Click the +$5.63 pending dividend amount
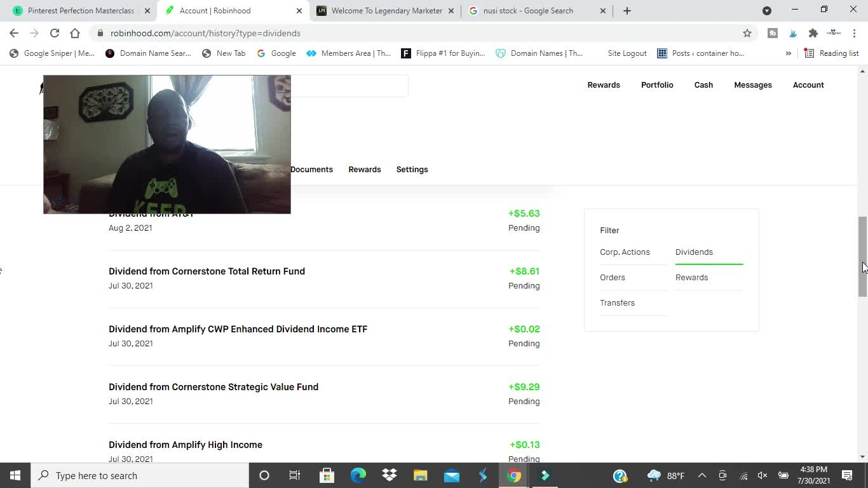This screenshot has height=488, width=868. click(x=524, y=213)
